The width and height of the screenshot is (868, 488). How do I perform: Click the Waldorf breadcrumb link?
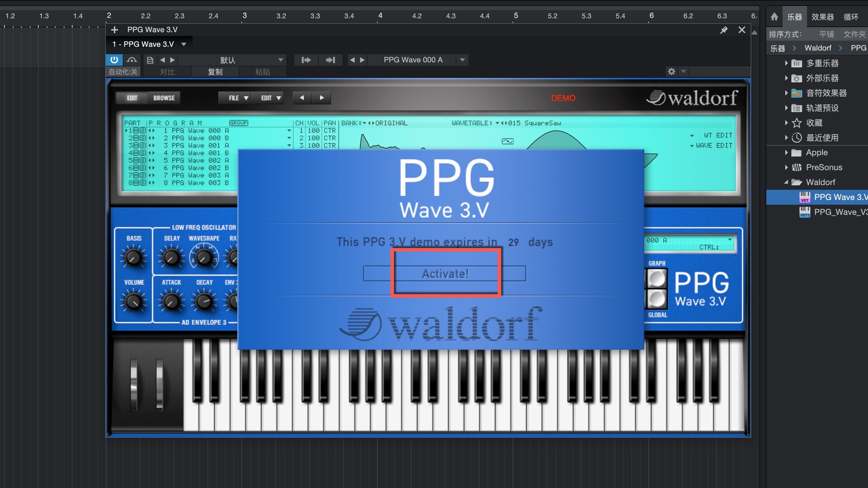[818, 48]
